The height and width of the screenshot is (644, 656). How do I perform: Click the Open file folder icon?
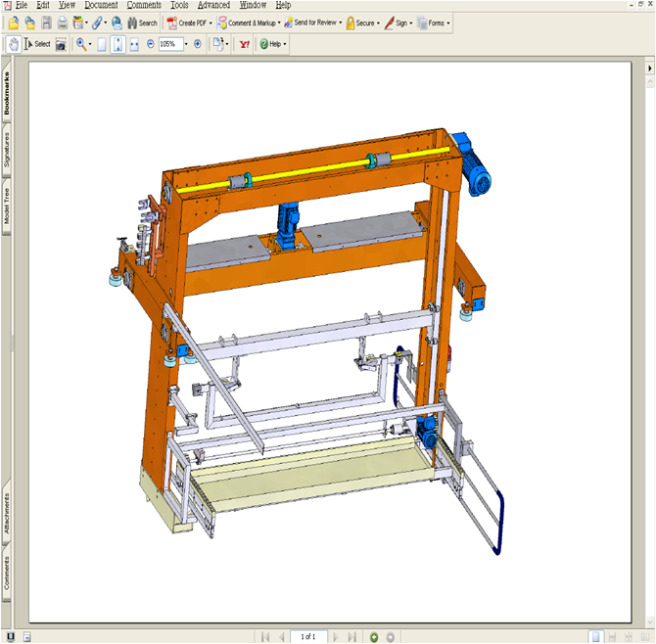[14, 23]
